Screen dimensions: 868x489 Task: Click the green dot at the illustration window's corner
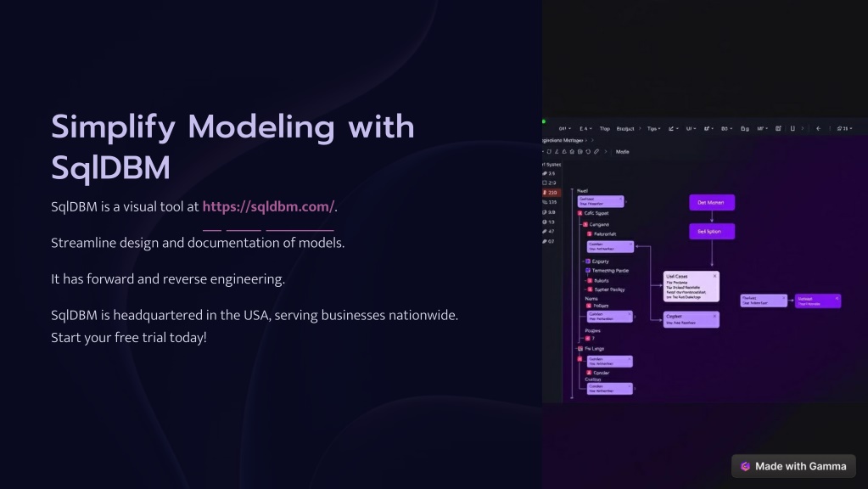click(544, 121)
